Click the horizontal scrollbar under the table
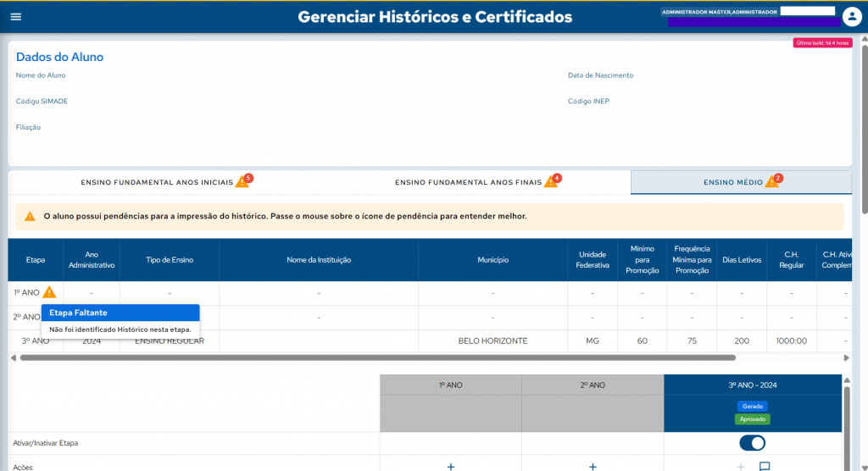This screenshot has height=471, width=868. 424,357
